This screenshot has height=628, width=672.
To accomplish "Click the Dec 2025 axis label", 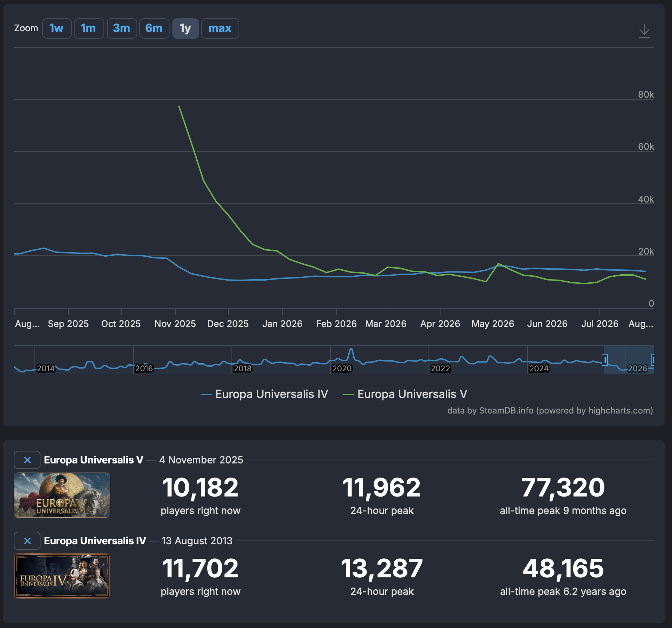I will 228,324.
